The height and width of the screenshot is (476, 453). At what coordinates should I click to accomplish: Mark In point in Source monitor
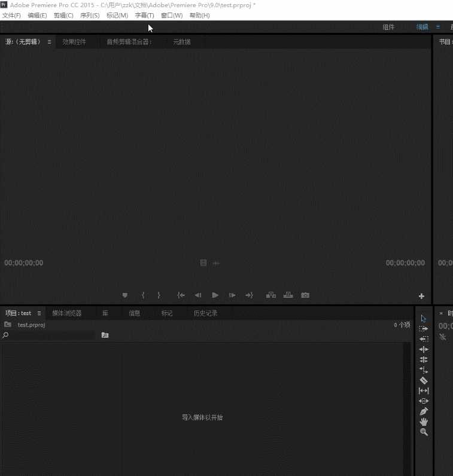point(143,295)
